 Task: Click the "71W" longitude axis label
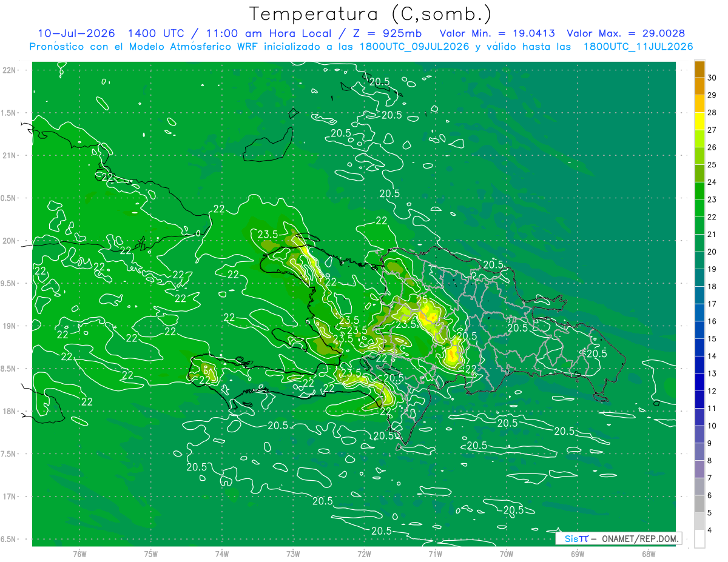click(x=435, y=554)
